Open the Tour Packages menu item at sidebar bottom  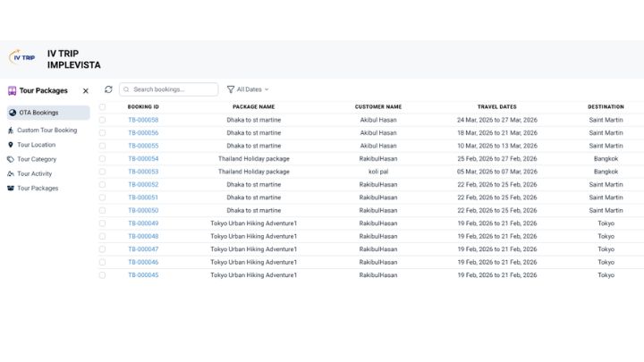pyautogui.click(x=38, y=189)
